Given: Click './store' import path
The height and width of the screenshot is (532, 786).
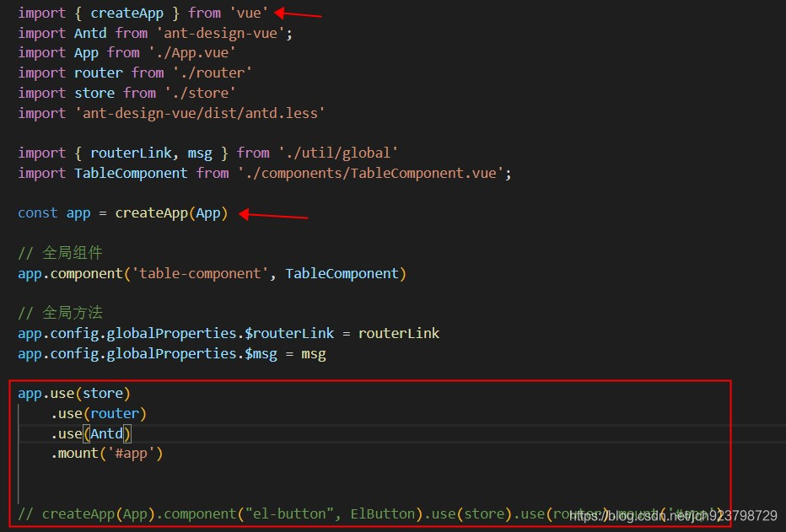Looking at the screenshot, I should tap(200, 93).
